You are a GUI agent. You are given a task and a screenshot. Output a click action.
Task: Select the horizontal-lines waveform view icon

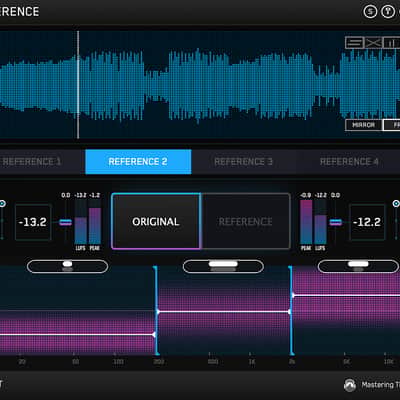354,43
